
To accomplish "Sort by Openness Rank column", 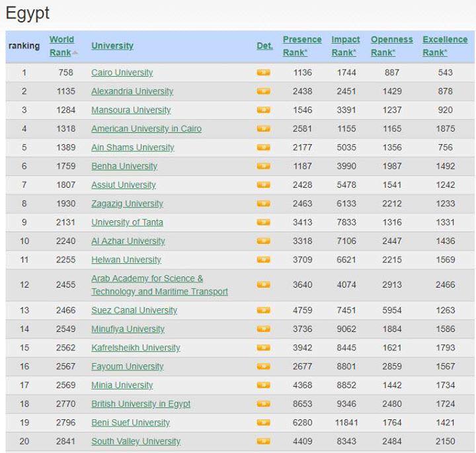I will click(x=391, y=46).
